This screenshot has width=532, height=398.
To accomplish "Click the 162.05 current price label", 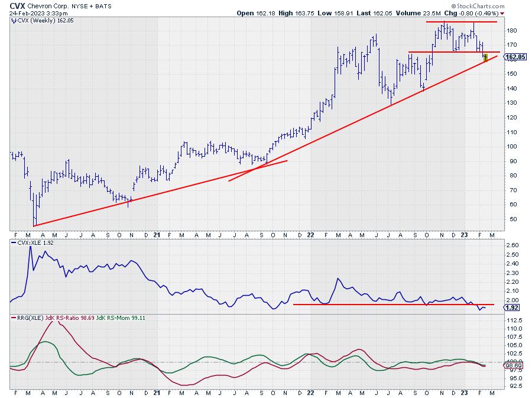I will coord(515,57).
